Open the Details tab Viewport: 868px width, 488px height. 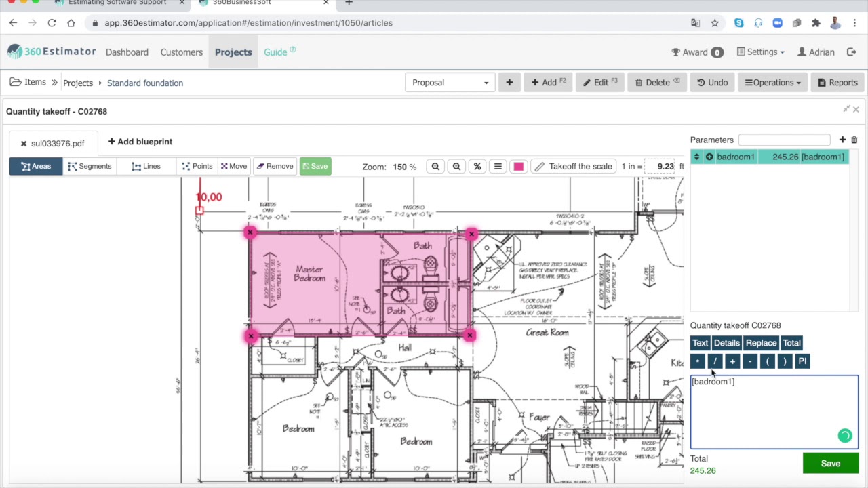point(726,343)
